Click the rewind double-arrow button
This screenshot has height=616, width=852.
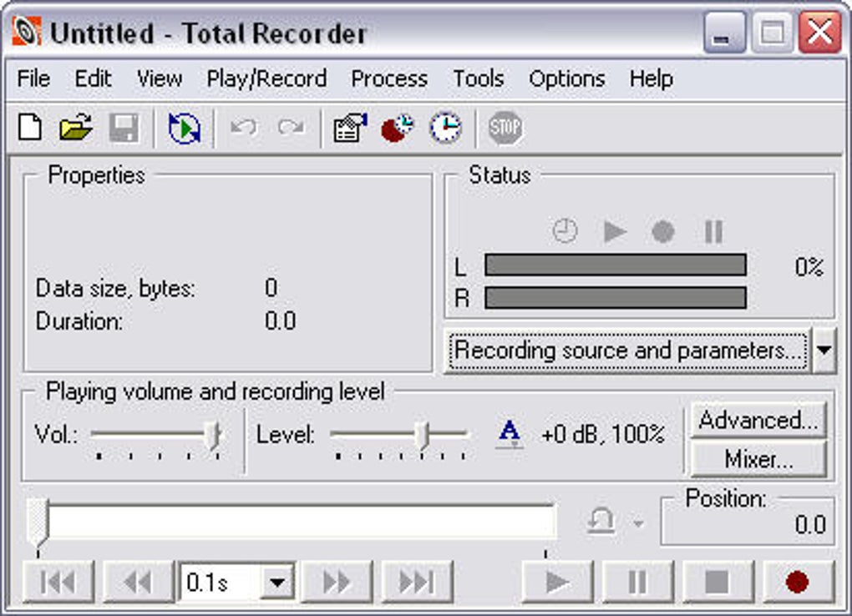[x=138, y=583]
